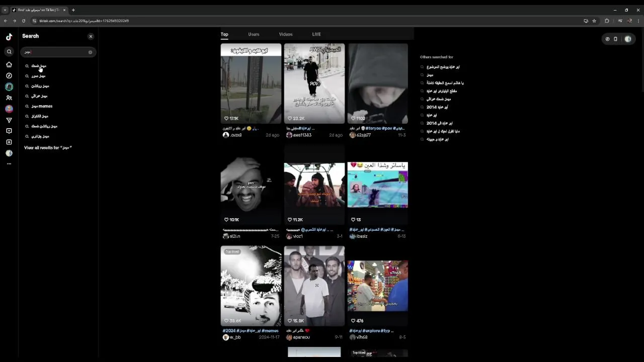
Task: Close the Search panel with X button
Action: tap(91, 37)
